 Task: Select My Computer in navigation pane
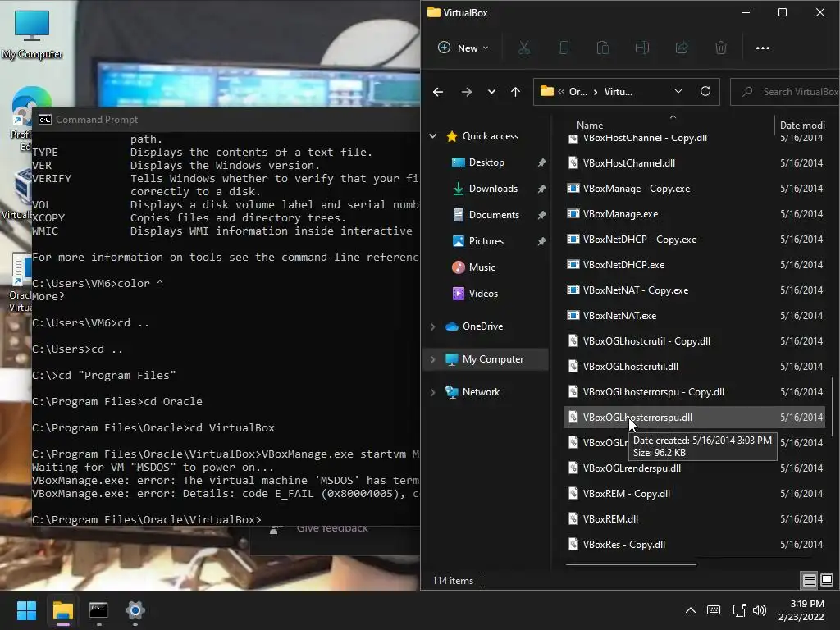[x=493, y=359]
